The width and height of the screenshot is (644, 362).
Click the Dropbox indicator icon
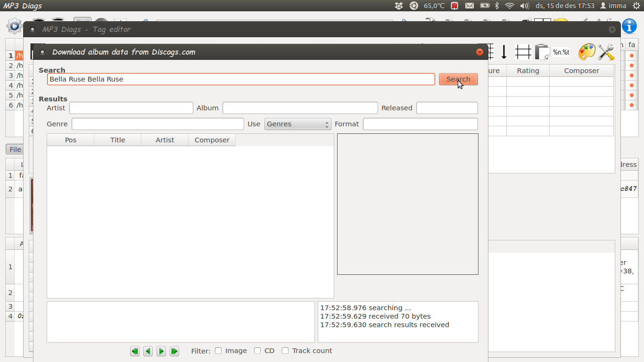399,6
